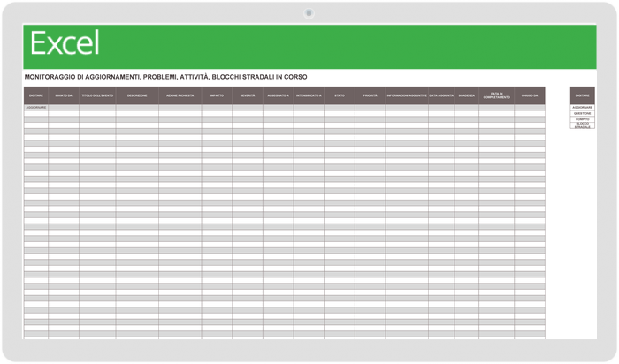
Task: Click the TITOLO DELL'EVENTO column header
Action: click(97, 95)
